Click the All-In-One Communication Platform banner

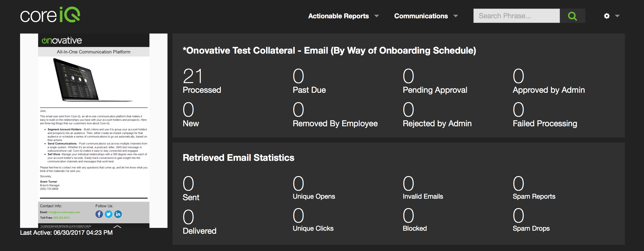click(x=94, y=52)
